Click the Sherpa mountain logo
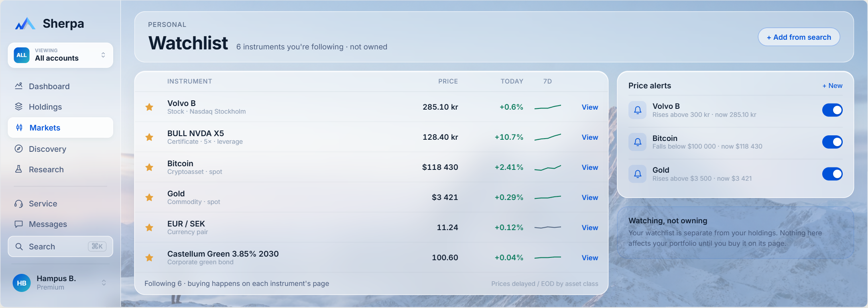 point(25,23)
